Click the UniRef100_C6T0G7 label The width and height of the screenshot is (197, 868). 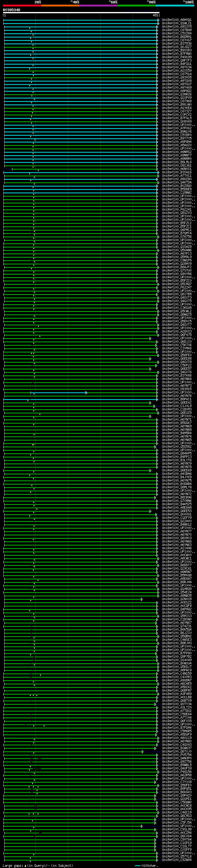point(177,40)
